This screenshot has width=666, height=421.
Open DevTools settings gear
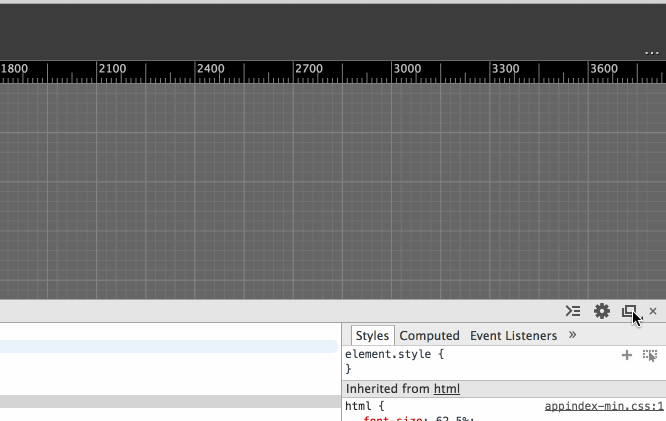(601, 311)
